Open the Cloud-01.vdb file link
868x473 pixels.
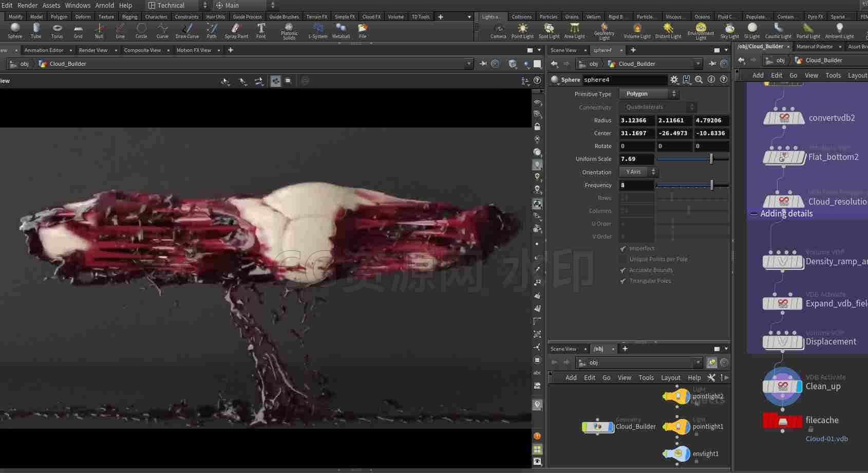coord(826,439)
